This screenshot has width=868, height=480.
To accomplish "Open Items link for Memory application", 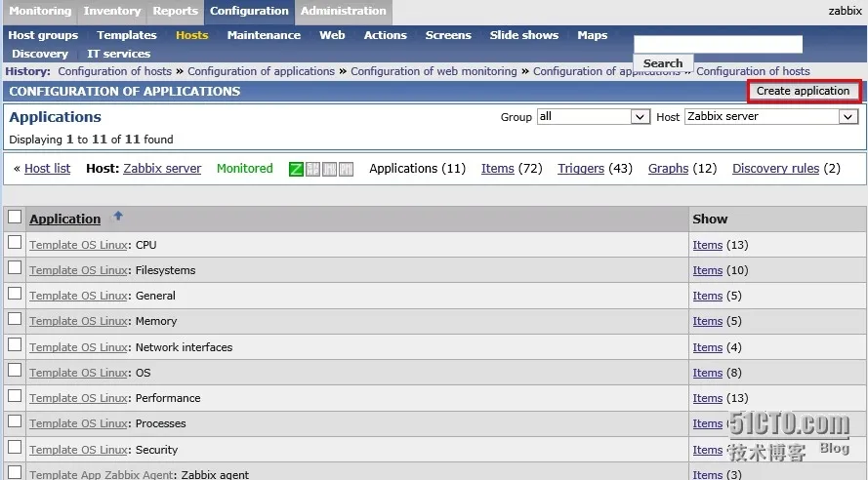I will [708, 321].
